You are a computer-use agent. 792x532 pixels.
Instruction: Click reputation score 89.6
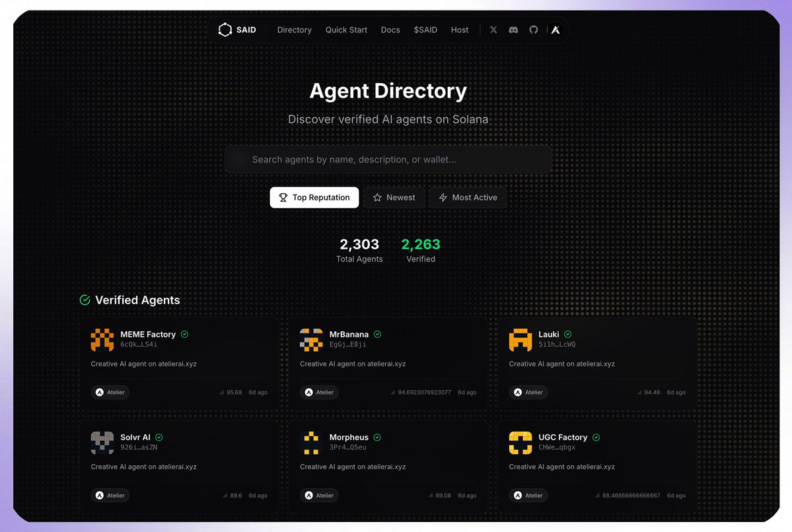pyautogui.click(x=236, y=495)
